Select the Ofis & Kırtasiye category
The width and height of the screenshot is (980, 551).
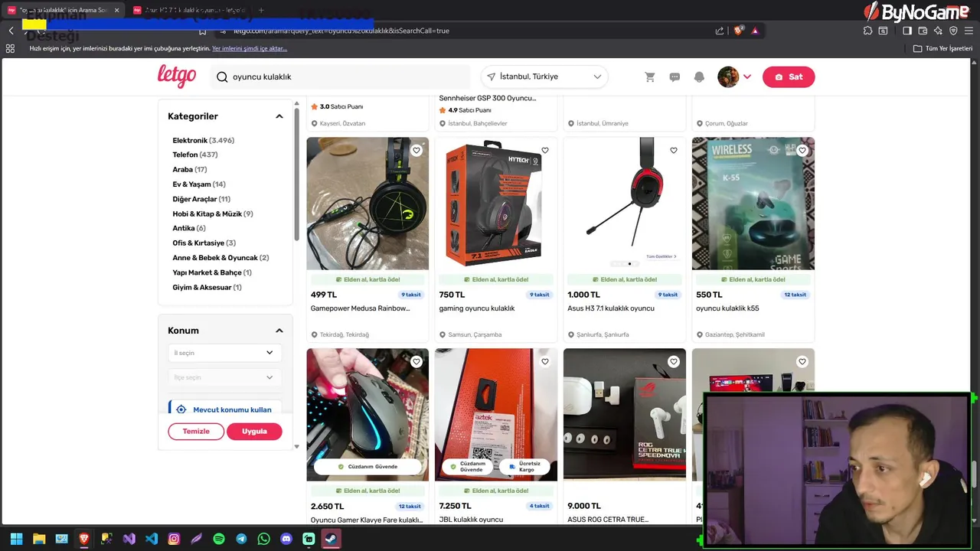(x=204, y=243)
